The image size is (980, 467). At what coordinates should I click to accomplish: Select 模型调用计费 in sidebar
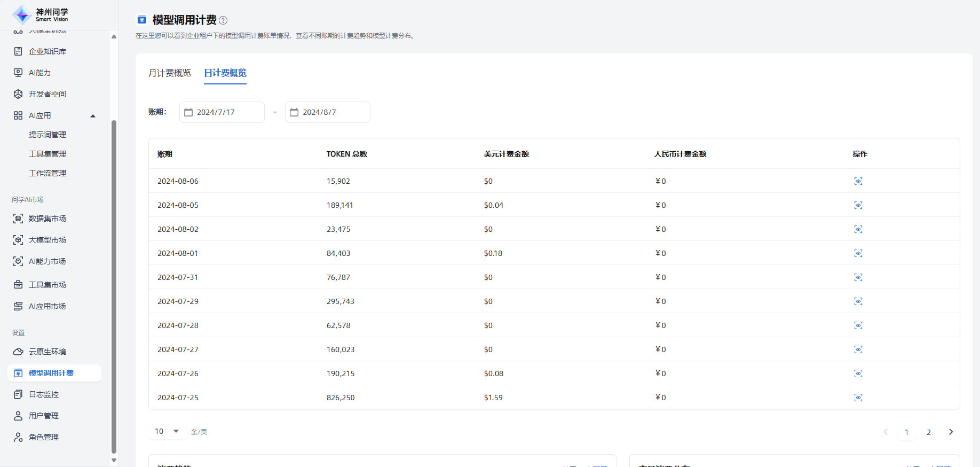click(54, 373)
